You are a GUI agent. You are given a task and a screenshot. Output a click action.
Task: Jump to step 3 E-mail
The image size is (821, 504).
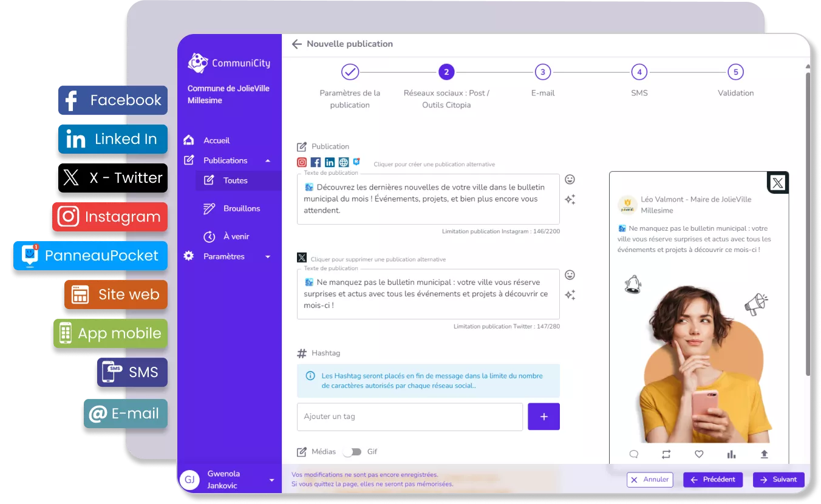543,72
